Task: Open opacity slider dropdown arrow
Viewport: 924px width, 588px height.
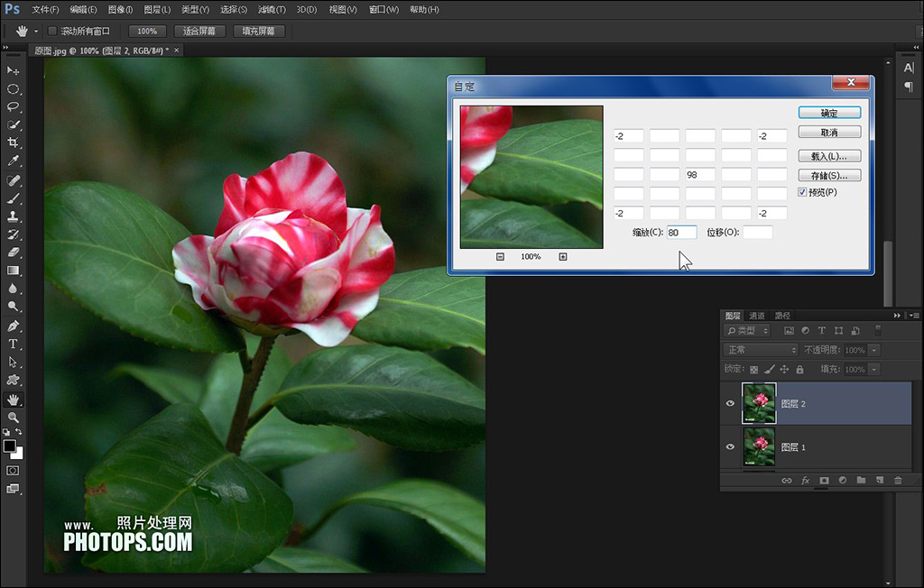Action: pos(874,350)
